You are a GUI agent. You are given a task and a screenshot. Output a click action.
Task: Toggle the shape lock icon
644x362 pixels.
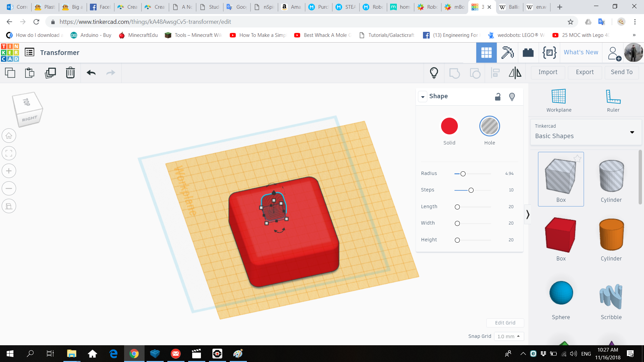498,97
